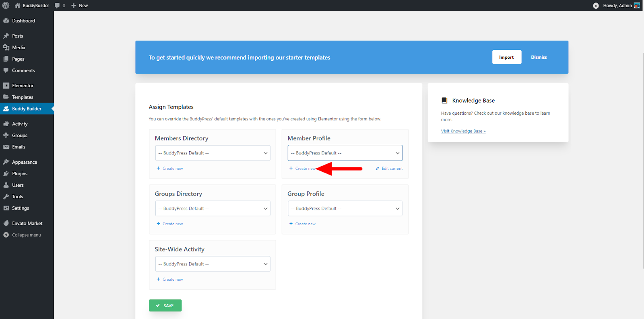Click the comments bubble icon in admin bar
This screenshot has height=319, width=644.
[57, 6]
